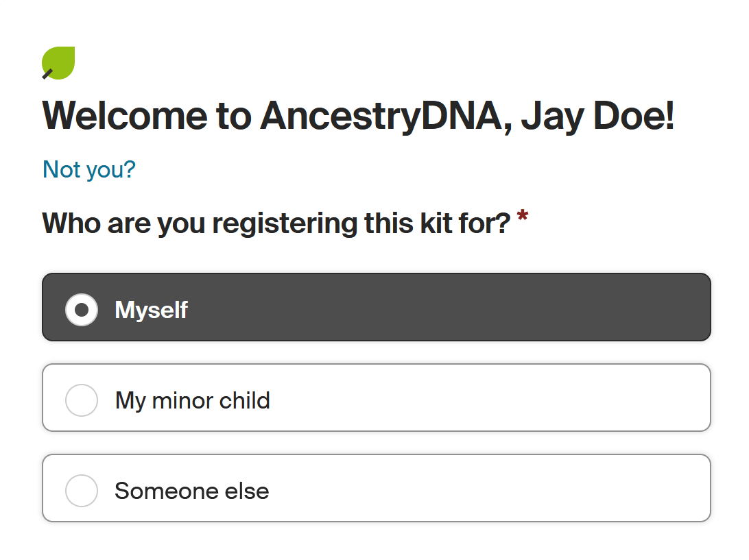The image size is (749, 560).
Task: Click the 'Someone else' label text
Action: tap(192, 491)
